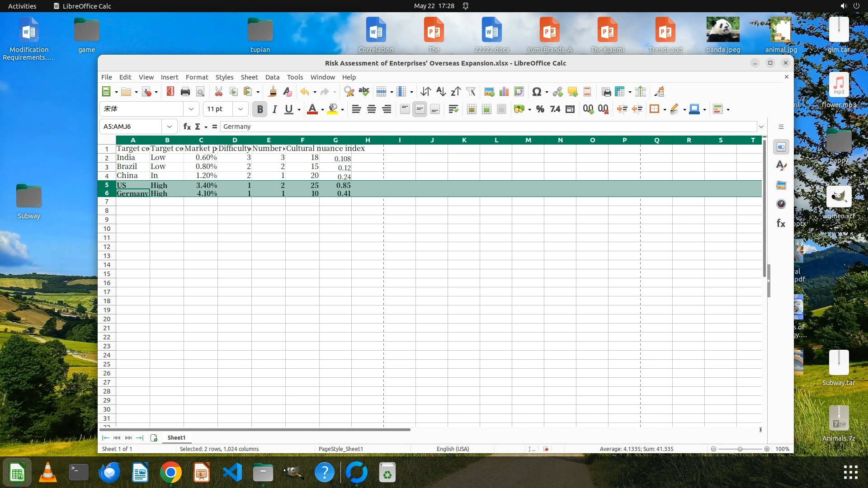Click the AutoFilter funnel icon
Viewport: 868px width, 488px height.
click(x=471, y=92)
